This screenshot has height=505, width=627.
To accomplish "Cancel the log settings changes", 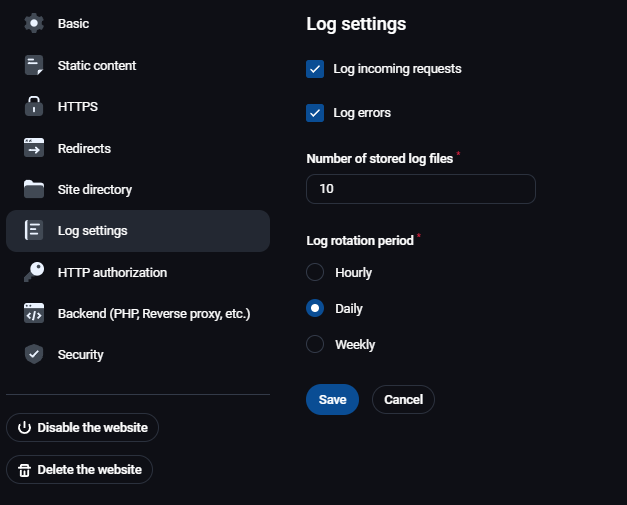I will pos(403,400).
